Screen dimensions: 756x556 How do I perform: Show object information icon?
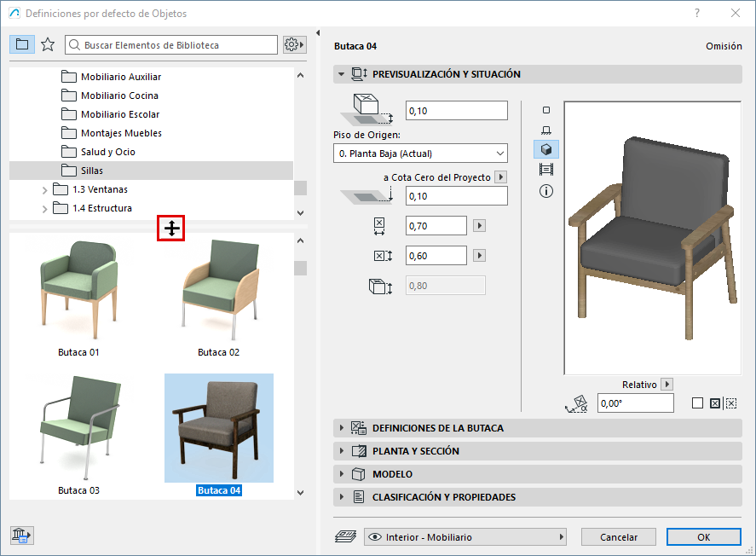tap(546, 191)
